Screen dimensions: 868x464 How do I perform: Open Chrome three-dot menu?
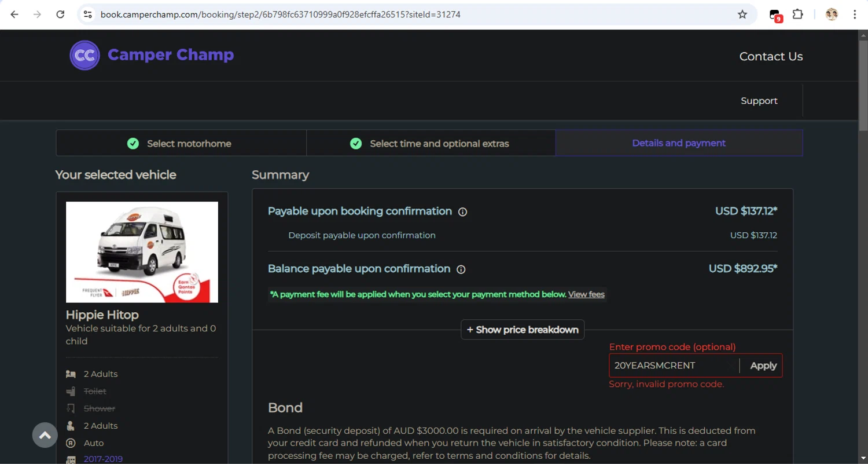[x=855, y=14]
